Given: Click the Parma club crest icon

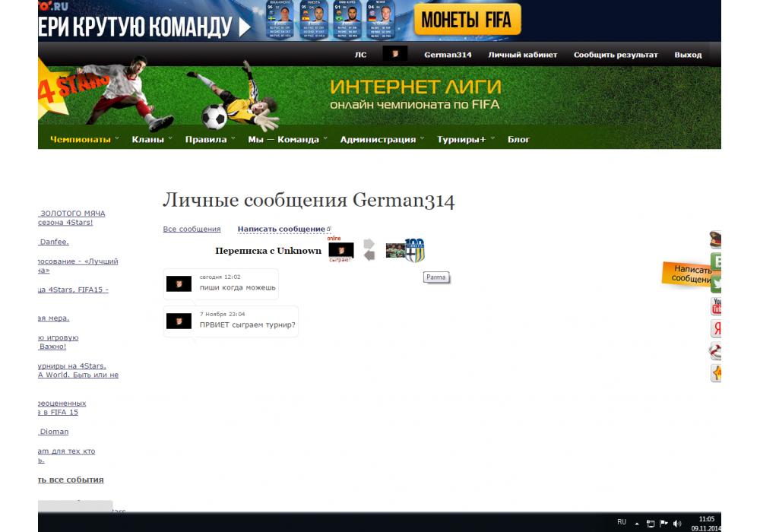Looking at the screenshot, I should click(x=415, y=251).
